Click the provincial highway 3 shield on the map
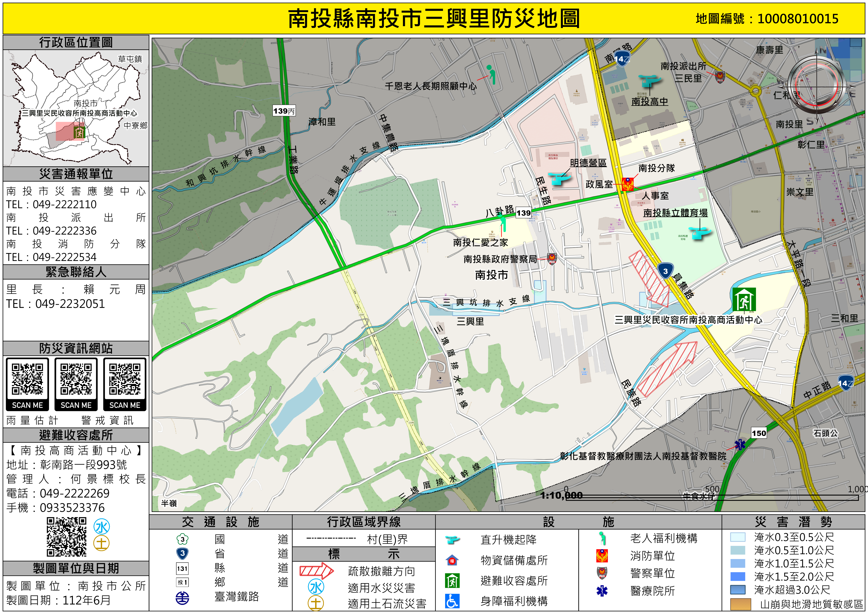 tap(665, 271)
